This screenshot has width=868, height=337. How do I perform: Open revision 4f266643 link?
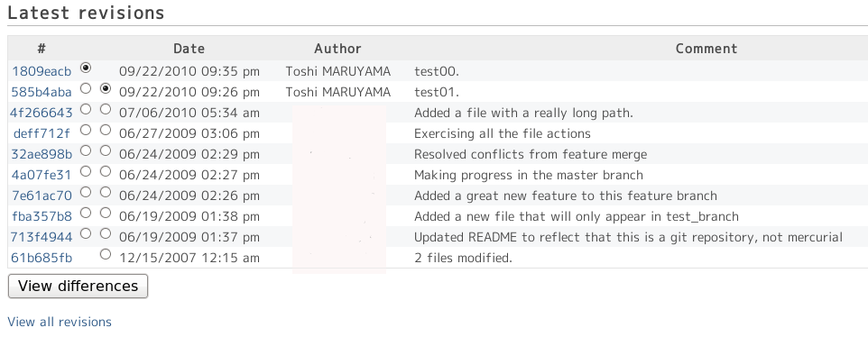[42, 113]
